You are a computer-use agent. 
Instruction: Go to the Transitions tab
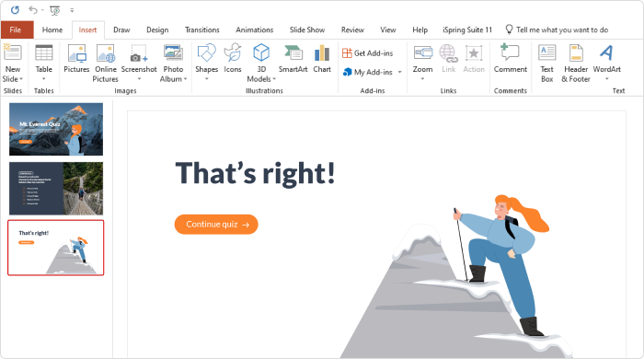click(x=202, y=30)
